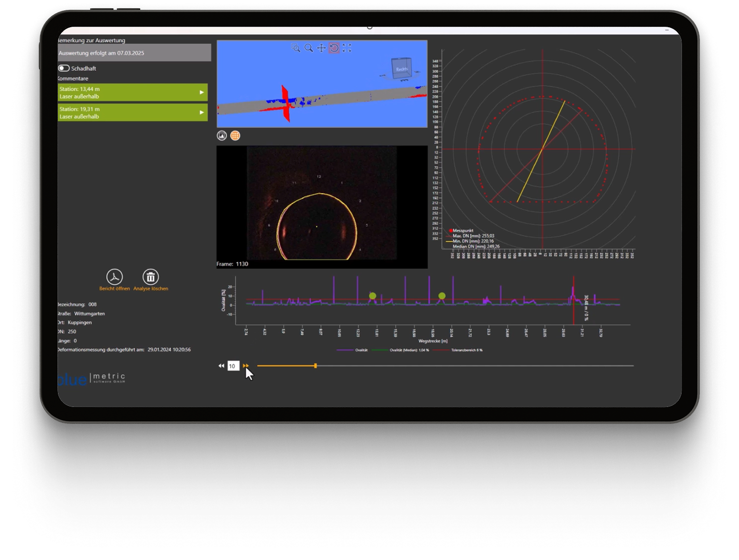Step backward with the rewind arrows

(221, 366)
